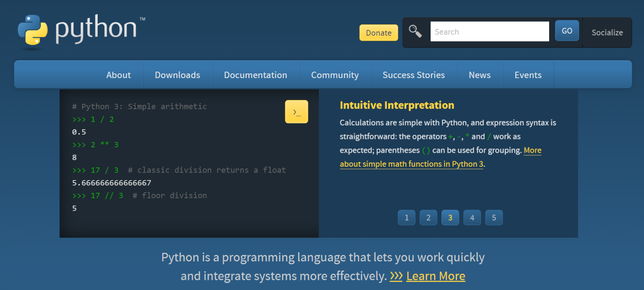Open the Documentation menu
The image size is (644, 290).
click(x=256, y=74)
